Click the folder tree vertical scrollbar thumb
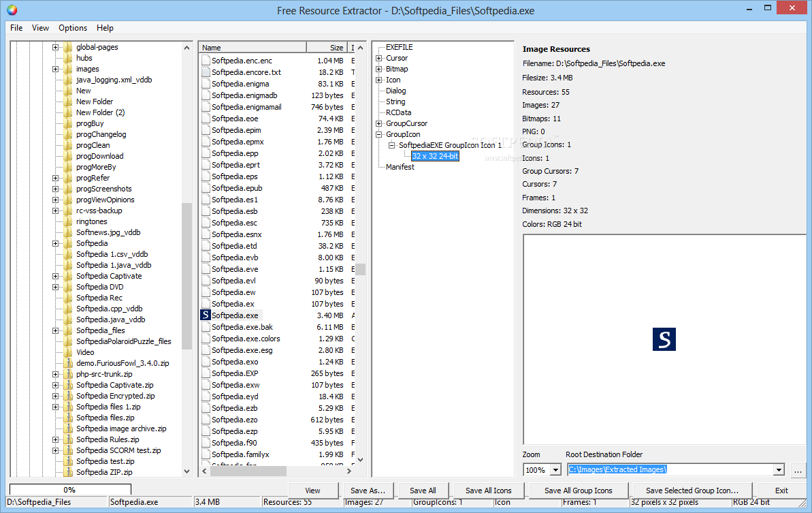The image size is (812, 513). point(187,276)
